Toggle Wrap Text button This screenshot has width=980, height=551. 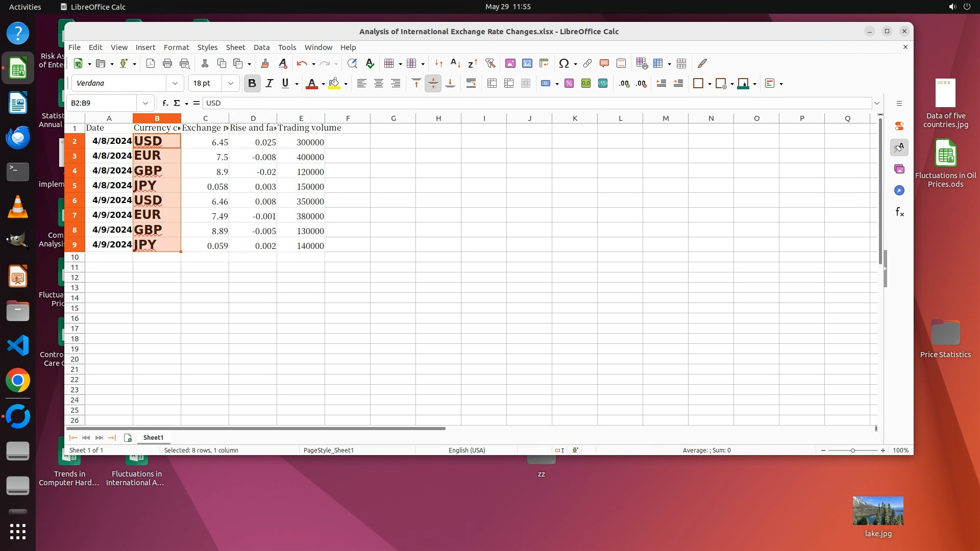(x=471, y=83)
